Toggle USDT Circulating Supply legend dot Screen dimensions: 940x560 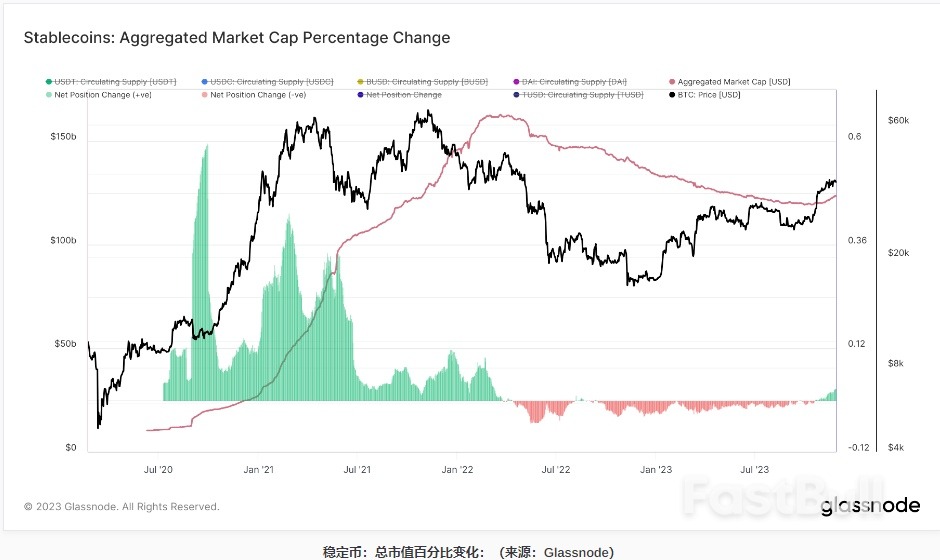click(48, 81)
